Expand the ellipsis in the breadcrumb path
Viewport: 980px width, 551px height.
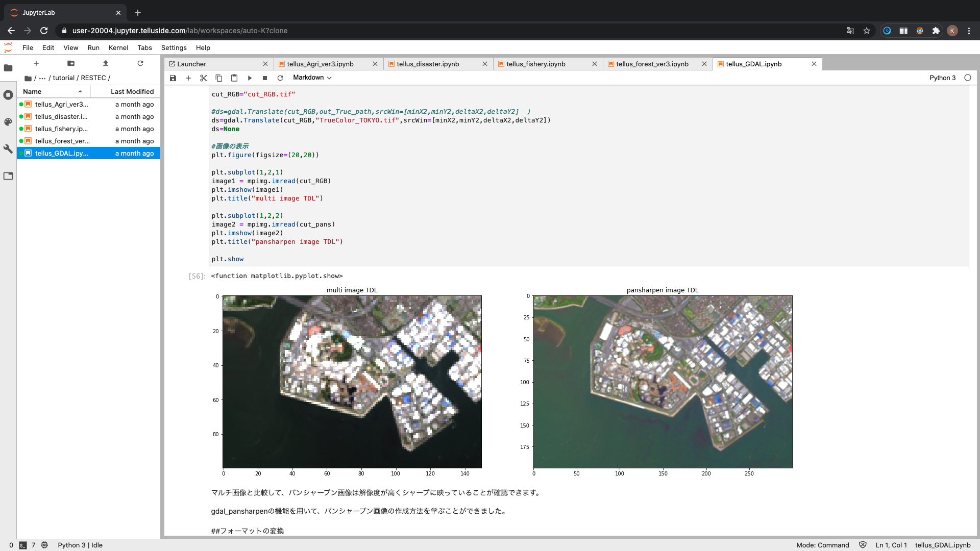click(42, 78)
